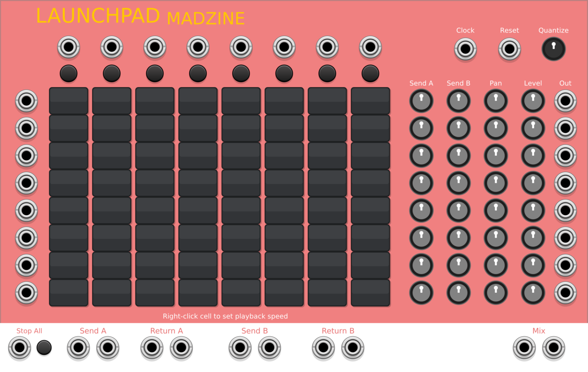Click the eighth row's Level knob

[x=533, y=293]
